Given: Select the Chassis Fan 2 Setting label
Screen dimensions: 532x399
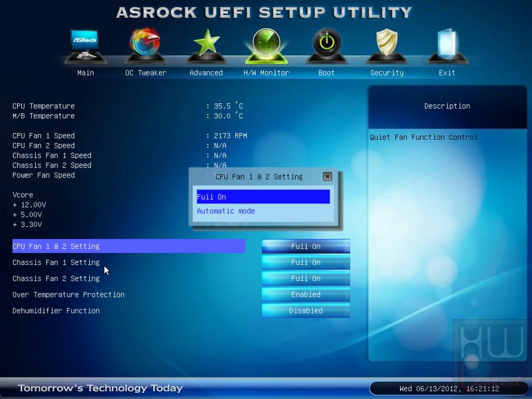Looking at the screenshot, I should tap(56, 279).
